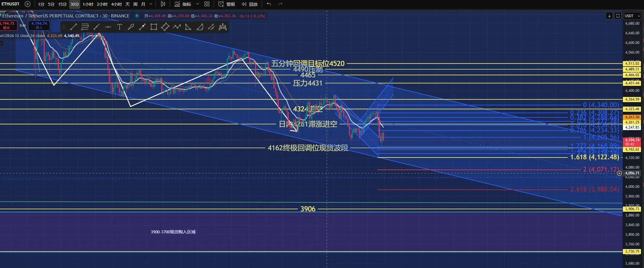Switch to the 4小时 timeframe
The width and height of the screenshot is (644, 268).
116,4
